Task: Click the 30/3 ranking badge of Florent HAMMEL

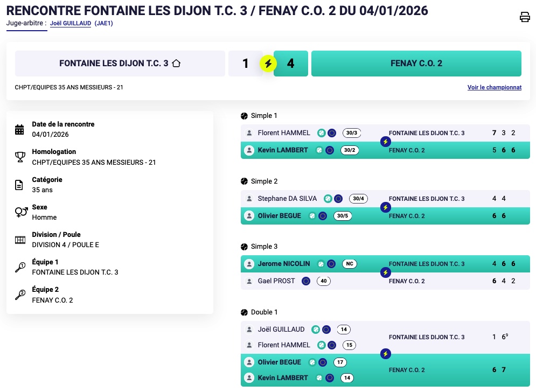Action: [x=352, y=133]
